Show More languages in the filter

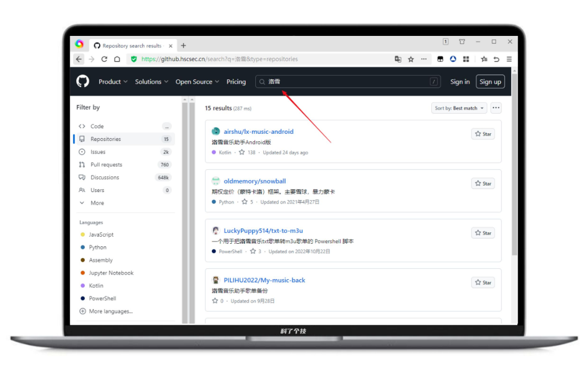[106, 311]
